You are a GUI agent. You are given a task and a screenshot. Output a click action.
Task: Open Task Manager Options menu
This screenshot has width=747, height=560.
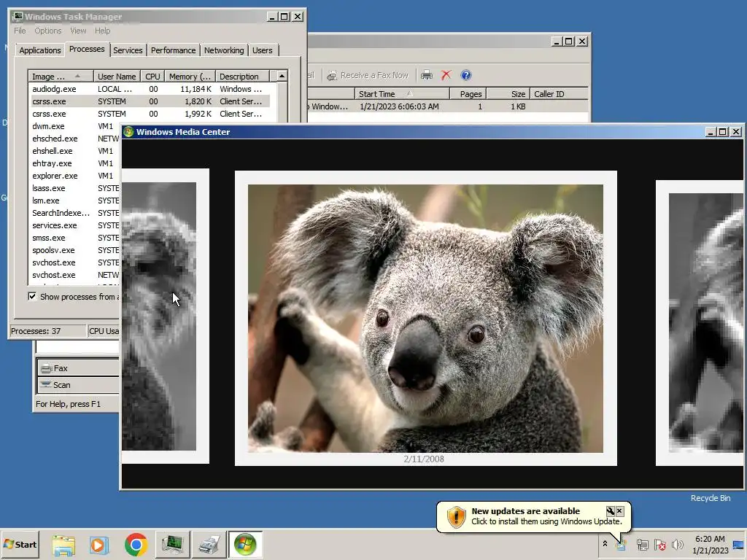coord(47,31)
